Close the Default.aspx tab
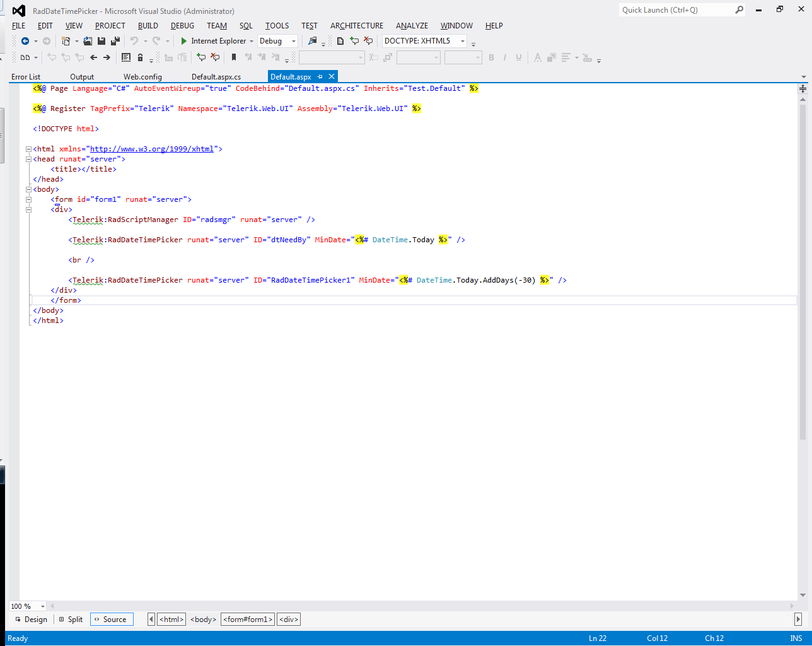The width and height of the screenshot is (812, 646). (x=332, y=76)
